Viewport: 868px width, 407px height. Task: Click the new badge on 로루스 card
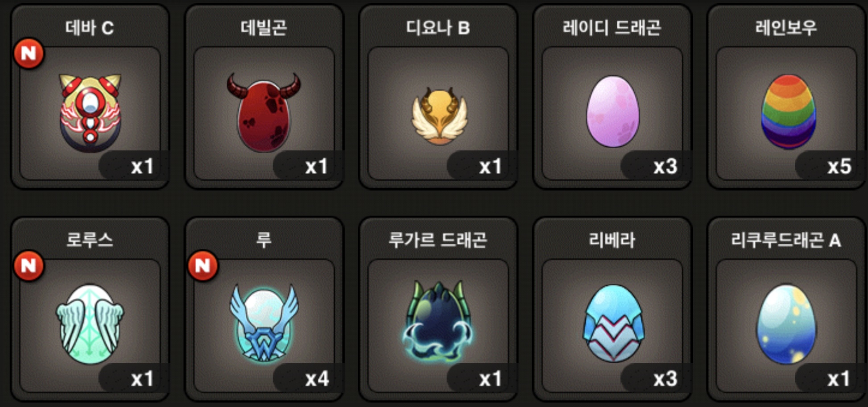[29, 266]
